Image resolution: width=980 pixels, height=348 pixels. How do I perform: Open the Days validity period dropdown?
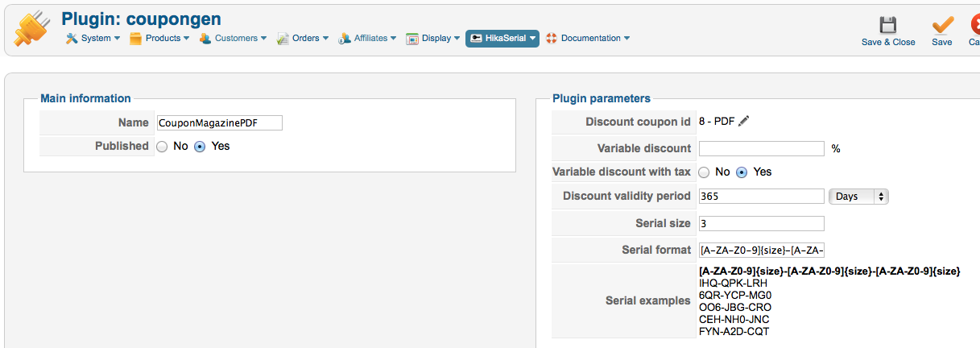[x=858, y=197]
